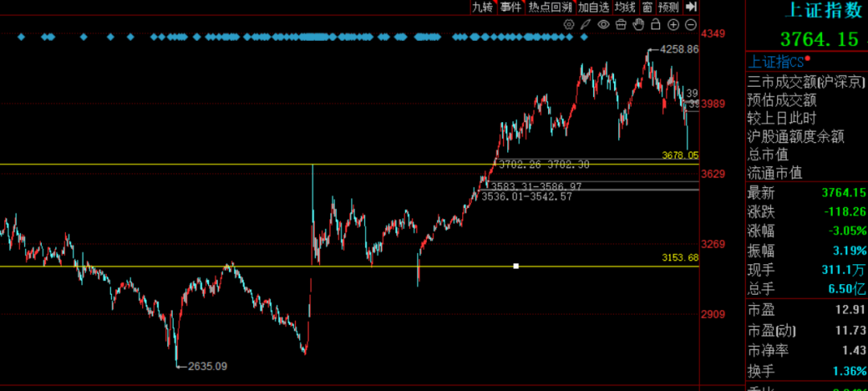Click the 预估成交额 row

point(807,100)
